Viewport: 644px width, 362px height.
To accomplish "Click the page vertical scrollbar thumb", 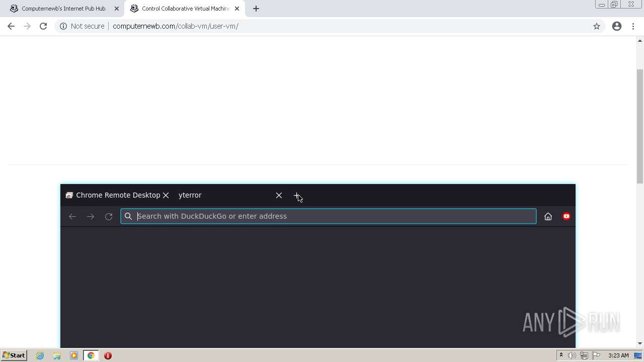I will tap(640, 126).
